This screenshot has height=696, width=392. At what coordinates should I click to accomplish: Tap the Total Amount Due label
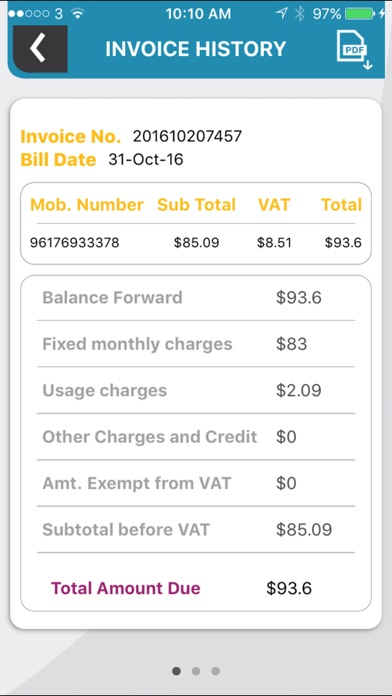(x=126, y=588)
